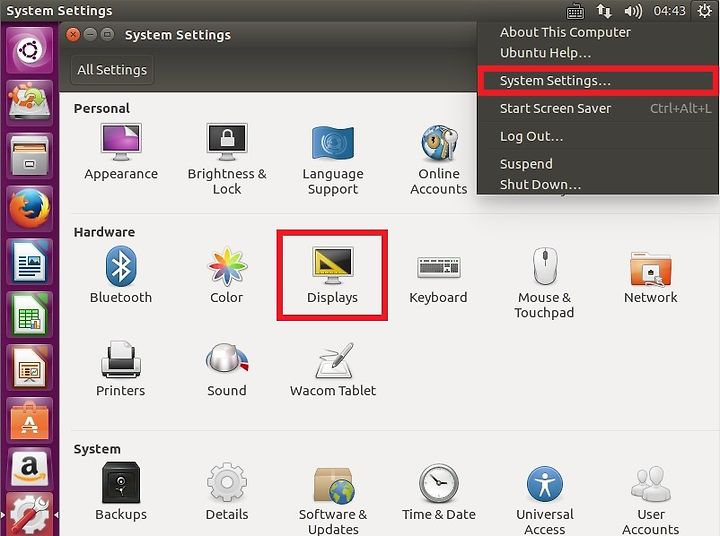Open Online Accounts settings
This screenshot has height=536, width=720.
(439, 159)
